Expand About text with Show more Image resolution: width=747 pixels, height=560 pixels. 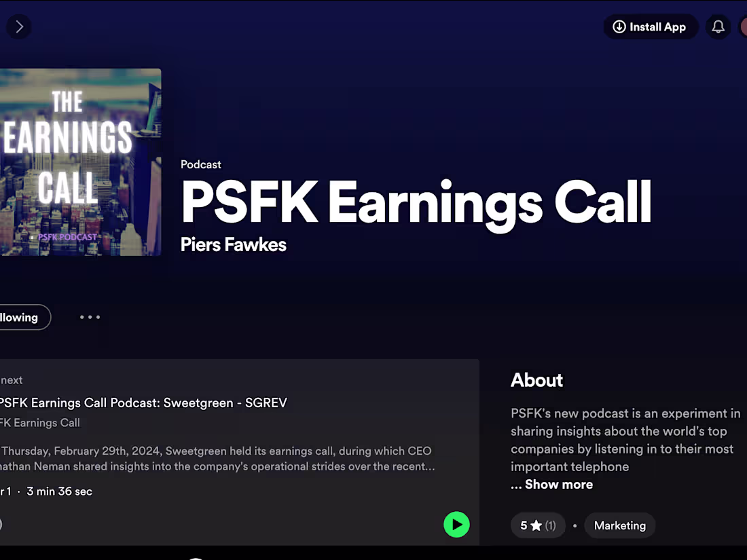pyautogui.click(x=558, y=484)
